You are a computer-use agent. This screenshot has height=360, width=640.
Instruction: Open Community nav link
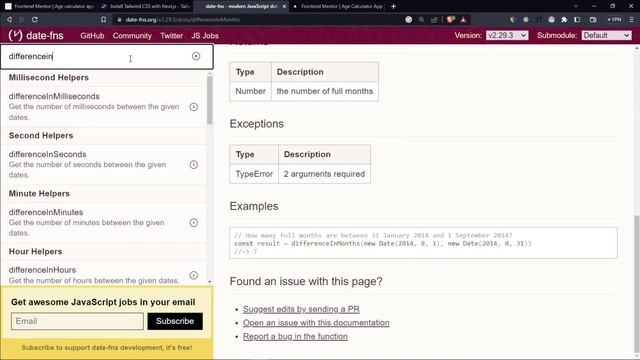coord(132,36)
